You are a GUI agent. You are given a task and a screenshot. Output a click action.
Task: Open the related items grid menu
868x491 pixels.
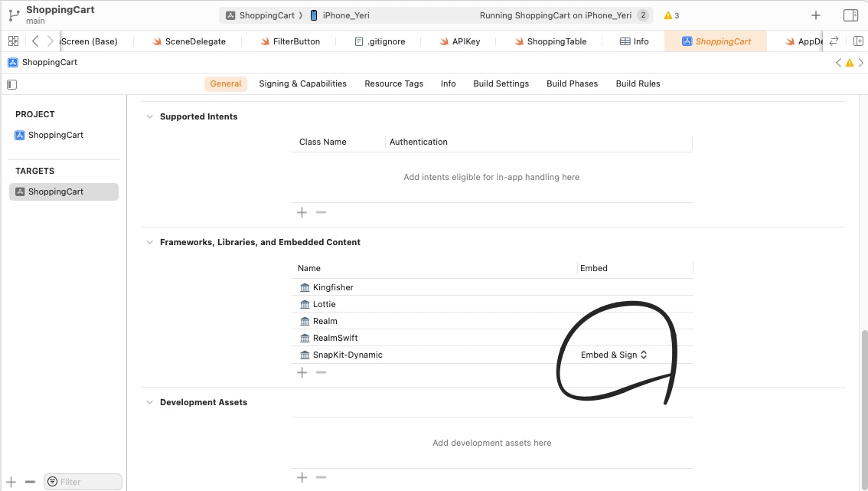click(x=13, y=41)
